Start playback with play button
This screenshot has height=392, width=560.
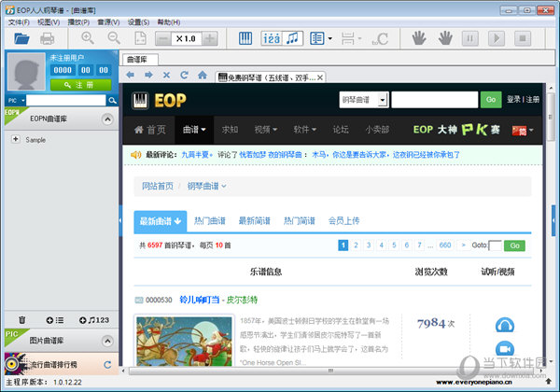point(497,38)
